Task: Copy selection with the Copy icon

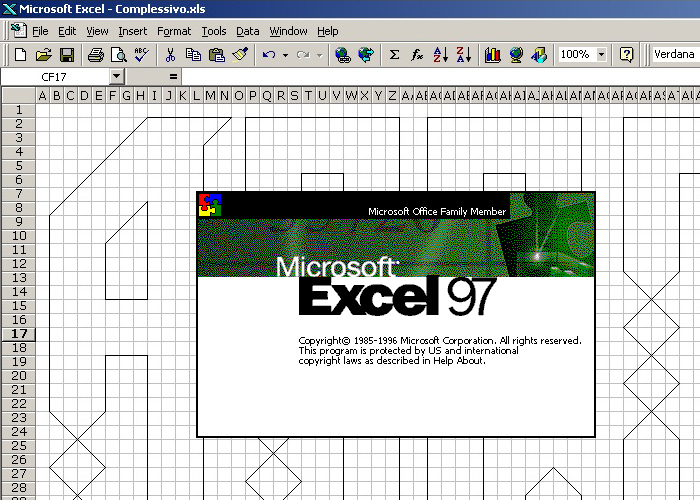Action: 193,55
